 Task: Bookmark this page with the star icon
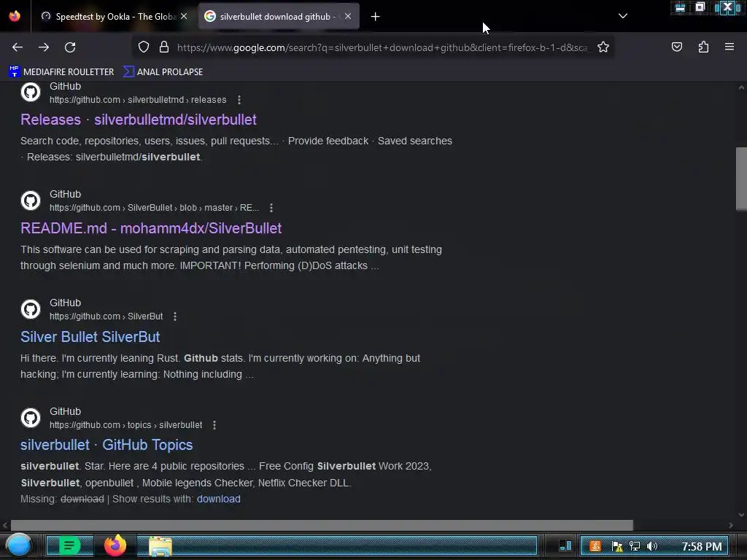(603, 47)
